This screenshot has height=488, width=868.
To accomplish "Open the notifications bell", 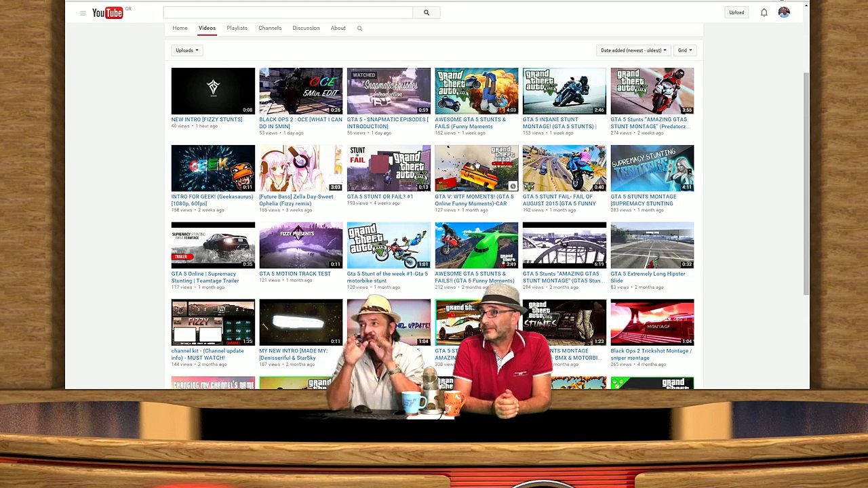I will pyautogui.click(x=764, y=12).
